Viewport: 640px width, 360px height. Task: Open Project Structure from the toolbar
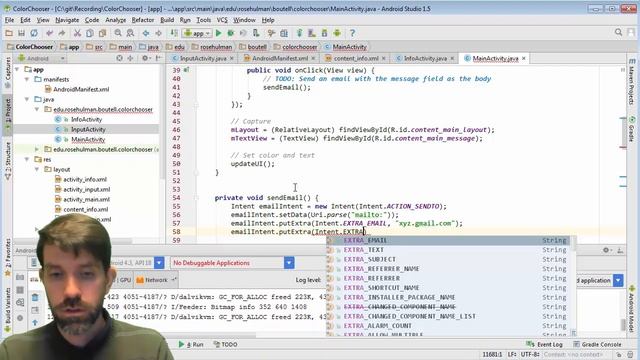[284, 33]
